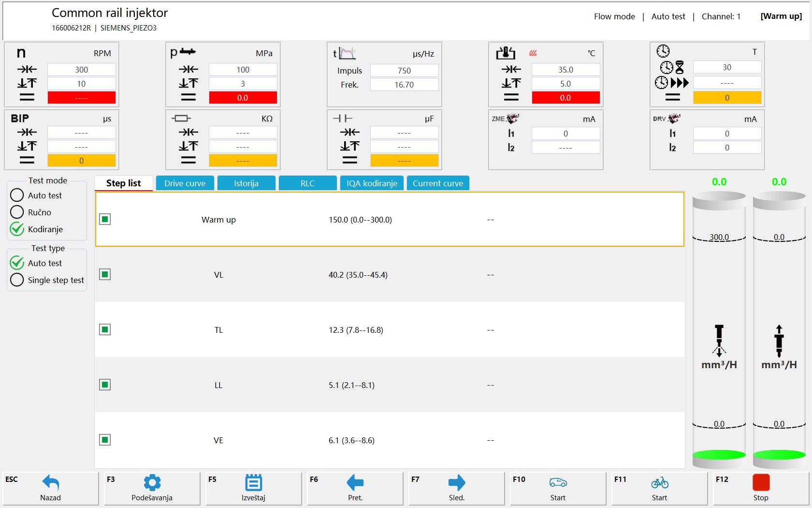Advance to next step with Sled. arrow

point(457,483)
